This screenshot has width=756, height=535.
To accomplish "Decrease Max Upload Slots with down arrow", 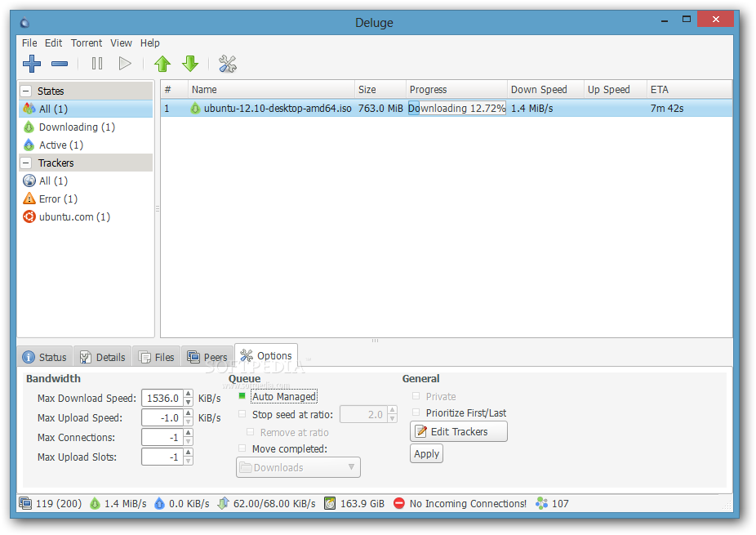I will pos(189,461).
